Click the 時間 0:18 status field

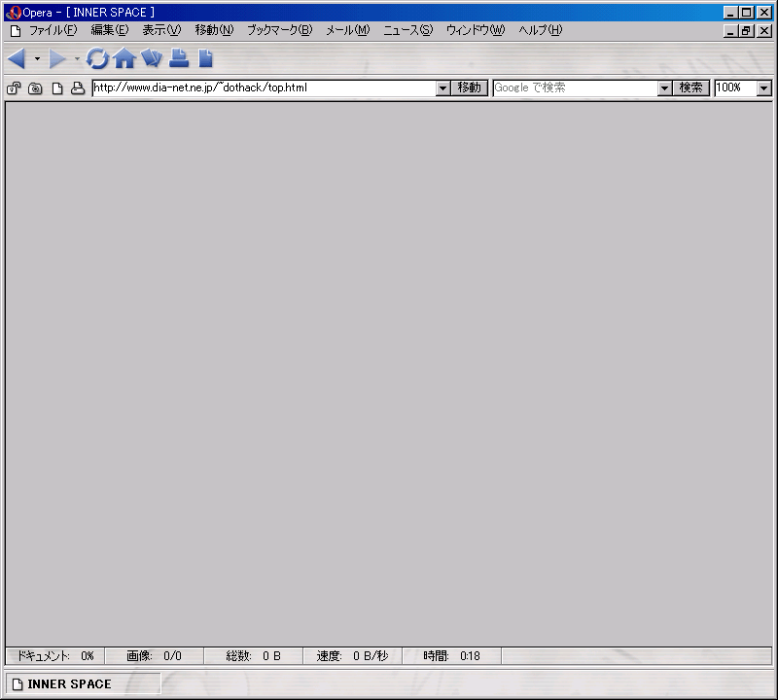click(x=452, y=656)
